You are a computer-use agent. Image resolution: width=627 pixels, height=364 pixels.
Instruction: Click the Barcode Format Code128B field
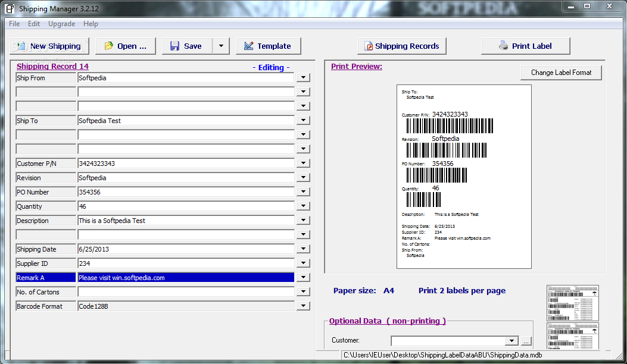click(x=186, y=306)
